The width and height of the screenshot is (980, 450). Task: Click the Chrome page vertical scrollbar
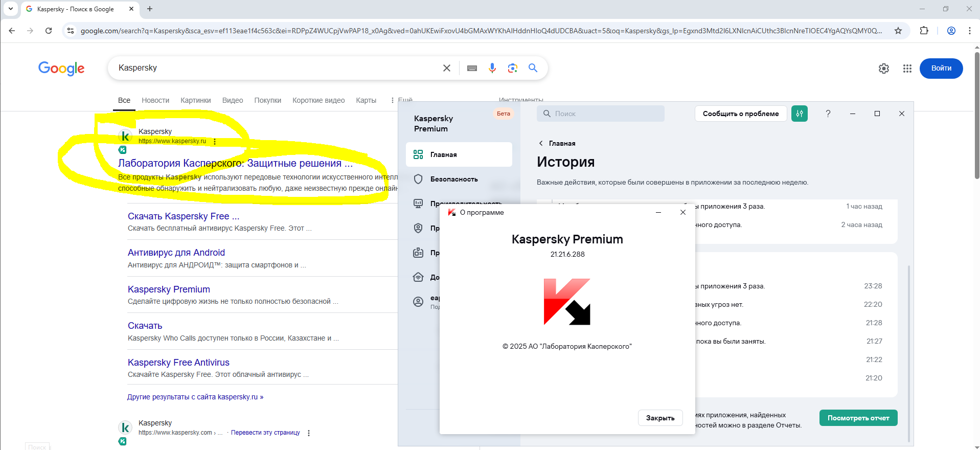coord(977,115)
